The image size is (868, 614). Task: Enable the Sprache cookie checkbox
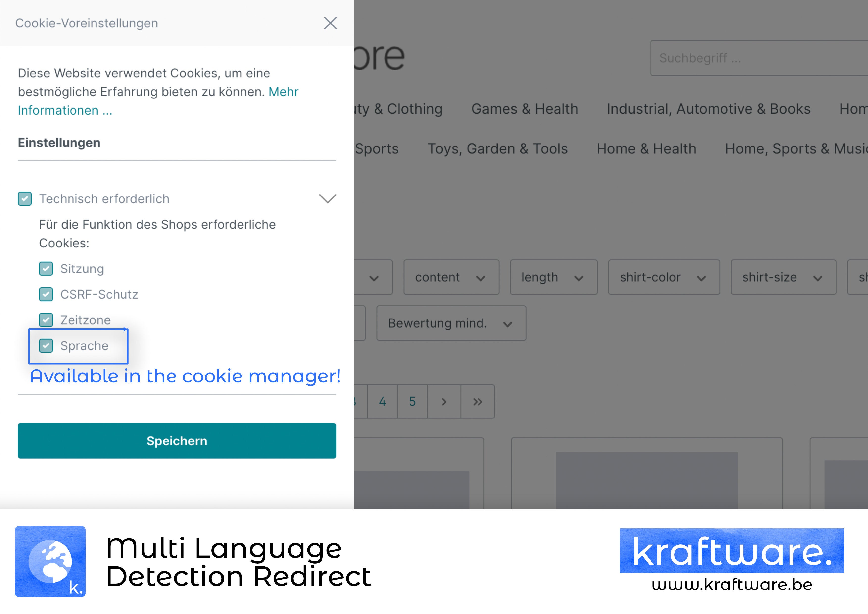47,345
